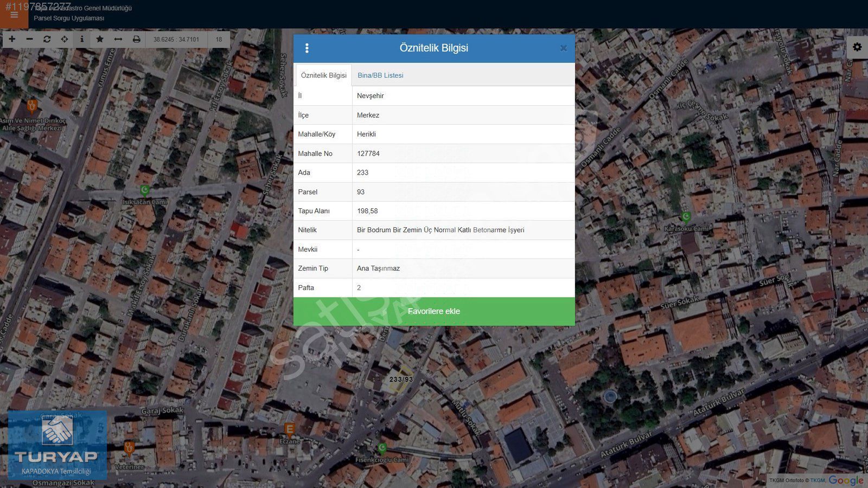
Task: Click the zoom level value 18
Action: click(x=219, y=40)
